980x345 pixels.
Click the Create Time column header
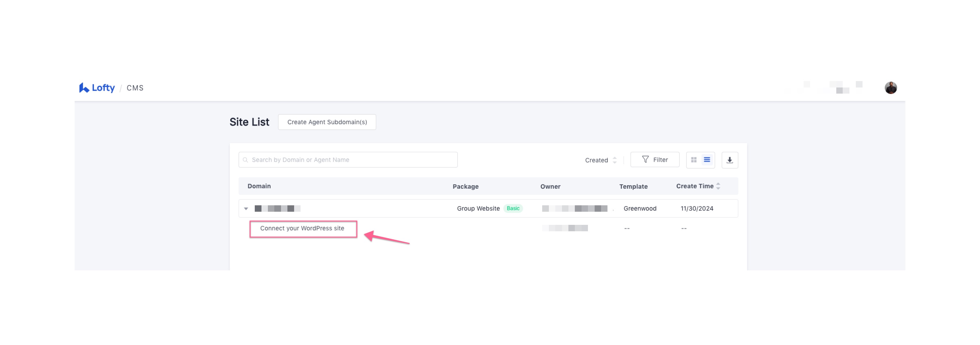[694, 186]
